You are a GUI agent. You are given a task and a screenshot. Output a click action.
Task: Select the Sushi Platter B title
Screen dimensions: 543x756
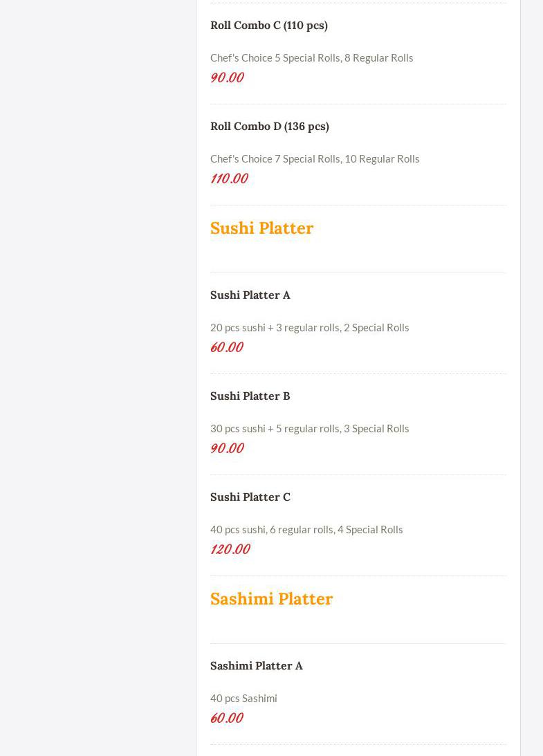point(250,396)
